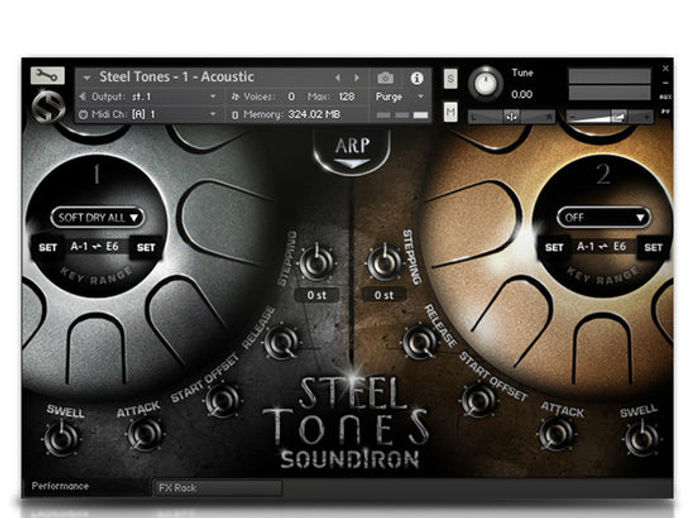Image resolution: width=690 pixels, height=518 pixels.
Task: Select the next instrument with right arrow
Action: point(357,77)
